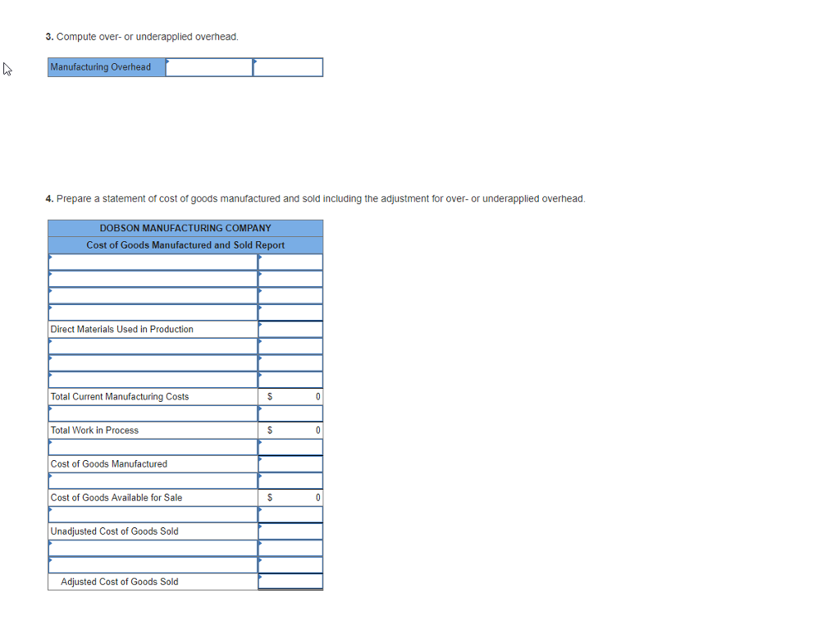Click amount cell directly above Adjusted Cost of Goods Sold amount

pos(290,565)
